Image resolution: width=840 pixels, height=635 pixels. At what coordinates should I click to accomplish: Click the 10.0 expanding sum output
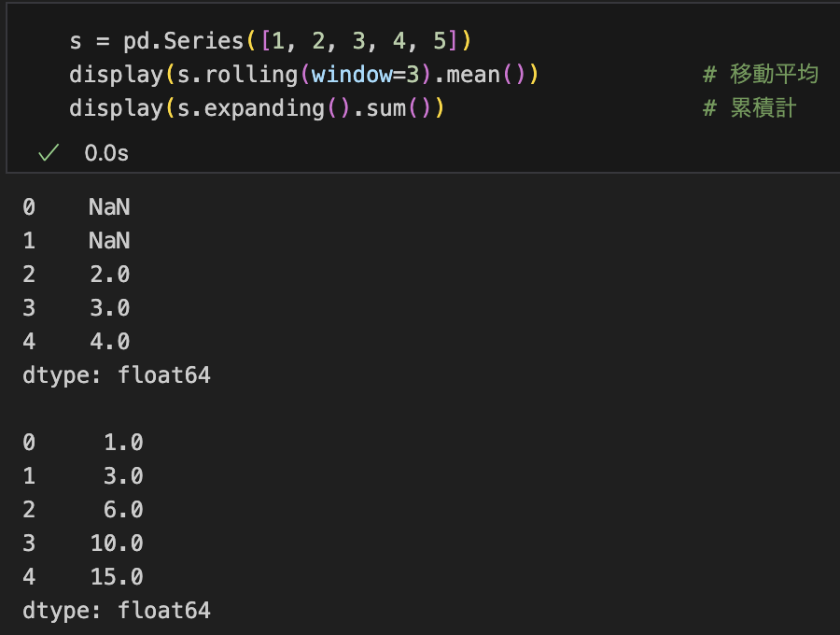point(117,543)
